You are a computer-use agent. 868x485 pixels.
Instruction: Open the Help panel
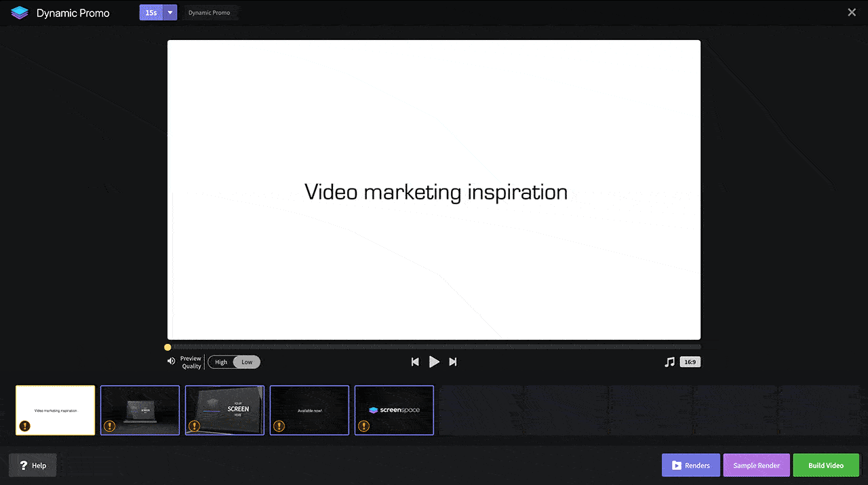(x=33, y=465)
